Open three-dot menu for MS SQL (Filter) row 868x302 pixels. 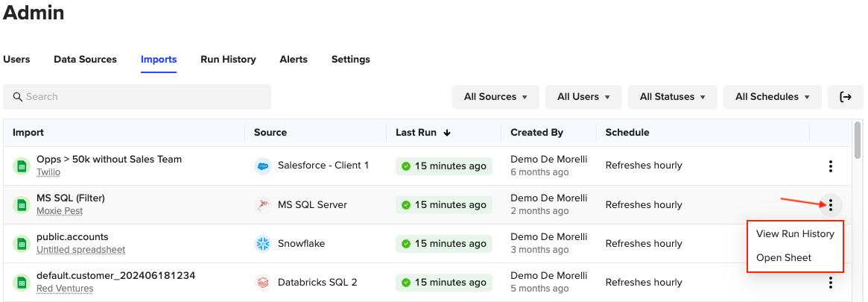pyautogui.click(x=830, y=205)
